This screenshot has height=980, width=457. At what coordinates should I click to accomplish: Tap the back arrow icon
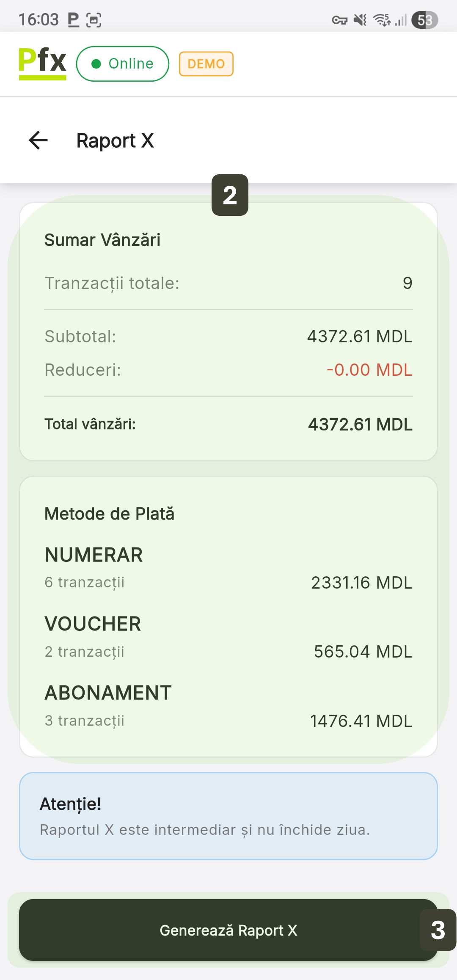point(38,140)
